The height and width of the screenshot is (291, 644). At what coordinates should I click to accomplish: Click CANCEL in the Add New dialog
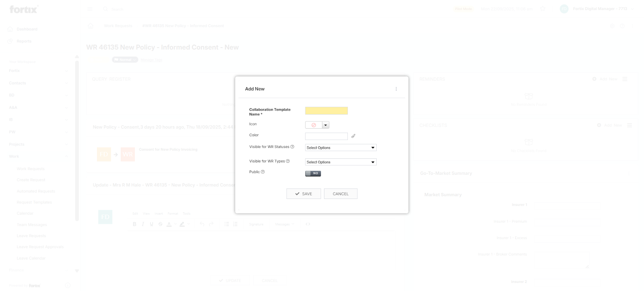tap(341, 194)
